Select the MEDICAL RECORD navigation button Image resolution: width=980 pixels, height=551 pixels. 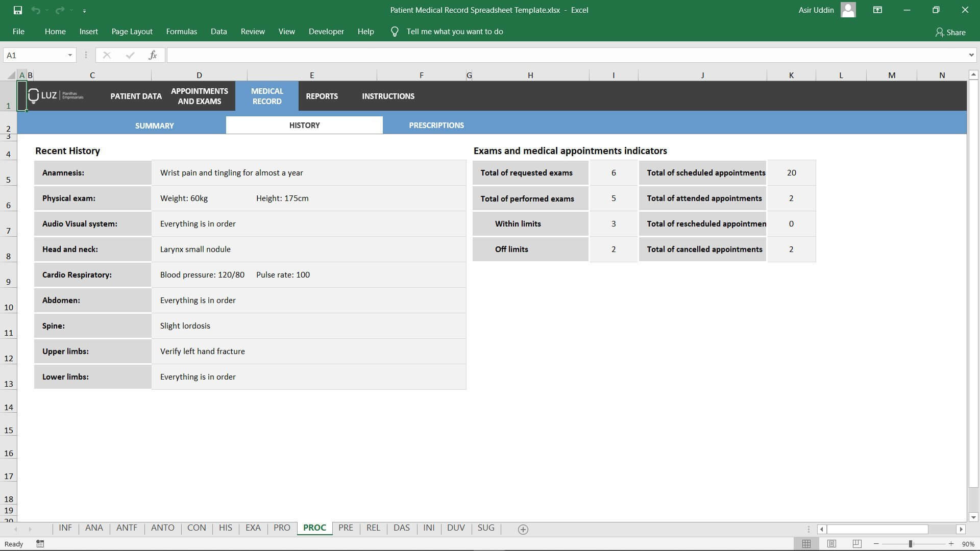[x=267, y=96]
